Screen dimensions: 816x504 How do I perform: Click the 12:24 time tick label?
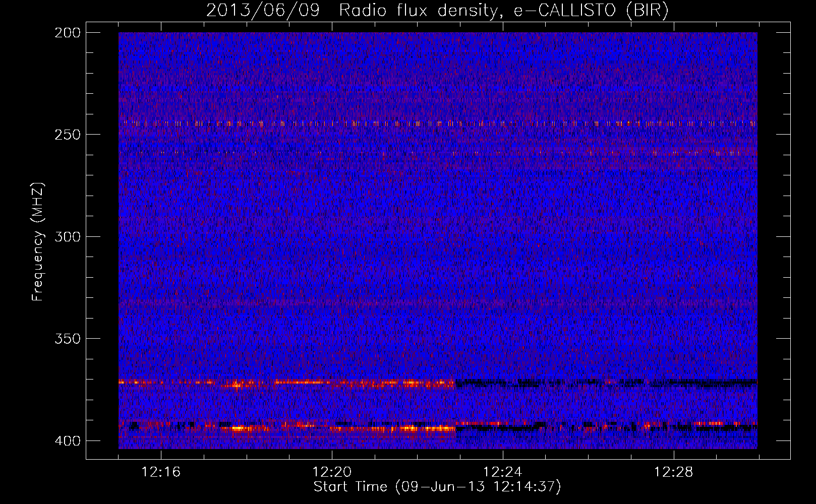(x=503, y=472)
